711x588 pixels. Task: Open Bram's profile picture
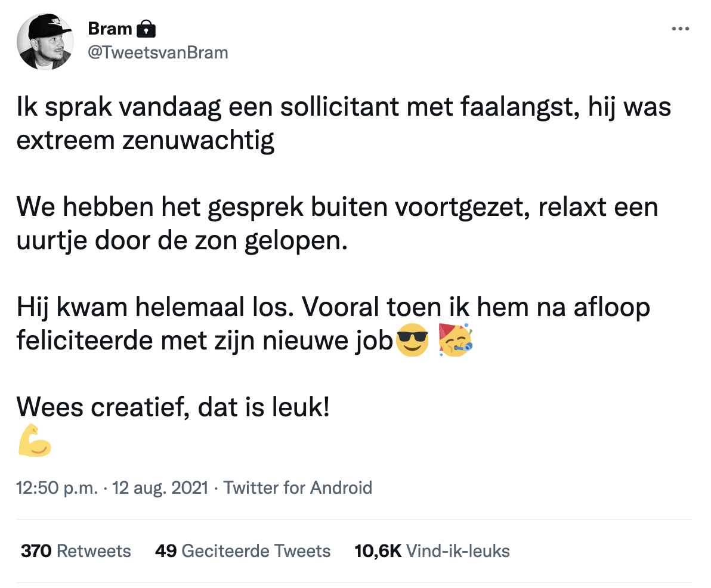coord(47,42)
